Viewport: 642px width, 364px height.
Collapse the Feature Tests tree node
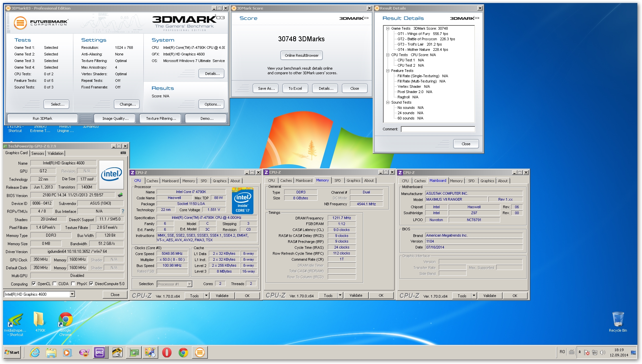pyautogui.click(x=388, y=71)
